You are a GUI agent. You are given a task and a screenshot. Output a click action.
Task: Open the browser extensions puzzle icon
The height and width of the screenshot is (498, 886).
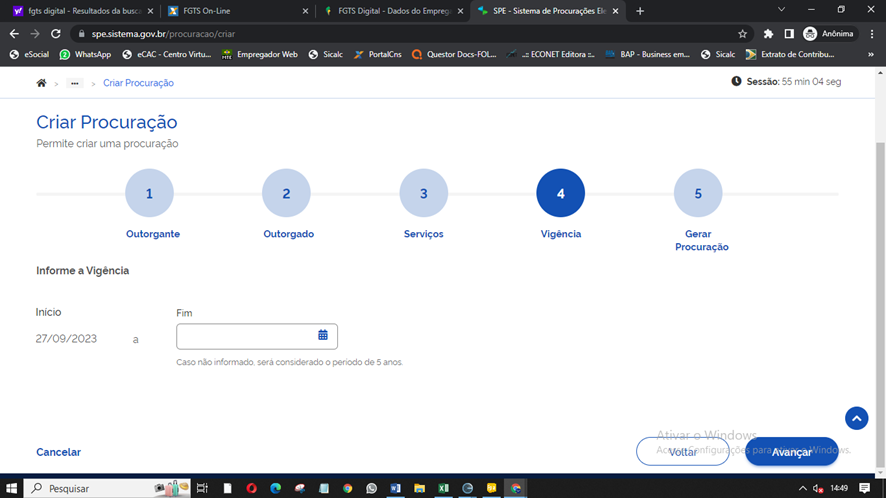coord(768,33)
